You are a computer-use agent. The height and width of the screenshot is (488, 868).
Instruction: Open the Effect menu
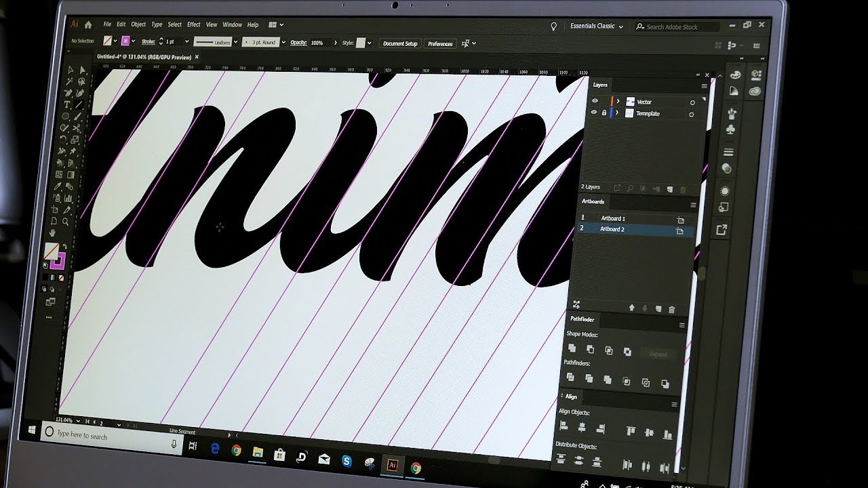(194, 24)
